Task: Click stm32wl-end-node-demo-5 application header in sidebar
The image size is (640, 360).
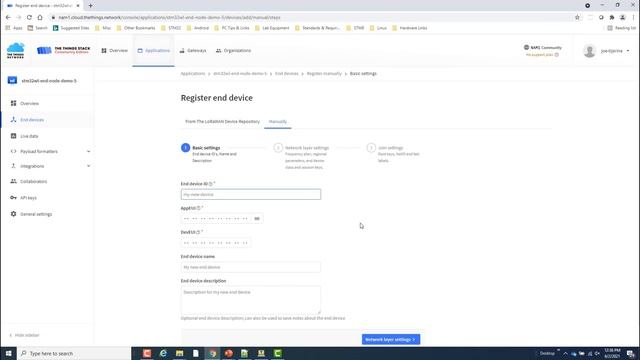Action: point(42,80)
